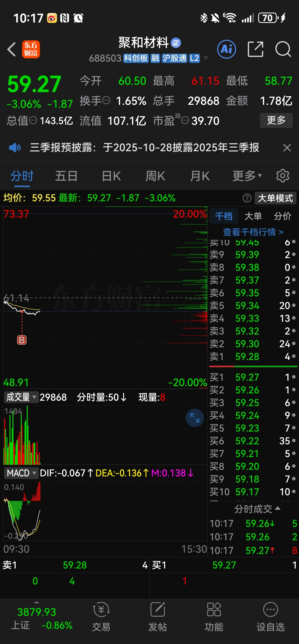
Task: Open the 功能 functions icon
Action: [214, 616]
